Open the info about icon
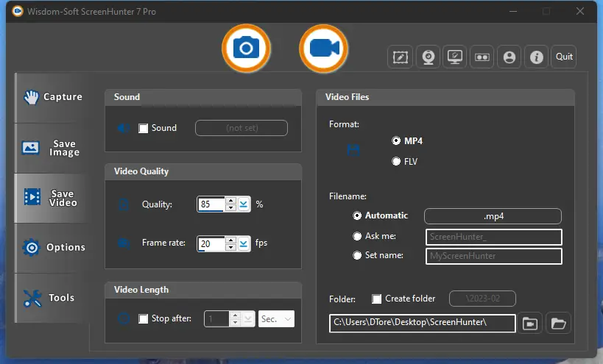 click(x=537, y=57)
